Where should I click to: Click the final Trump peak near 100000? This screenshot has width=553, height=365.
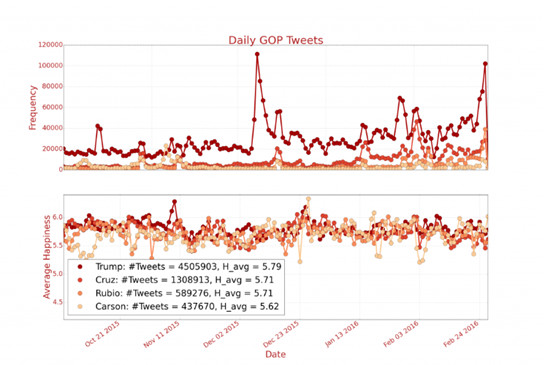pyautogui.click(x=485, y=64)
